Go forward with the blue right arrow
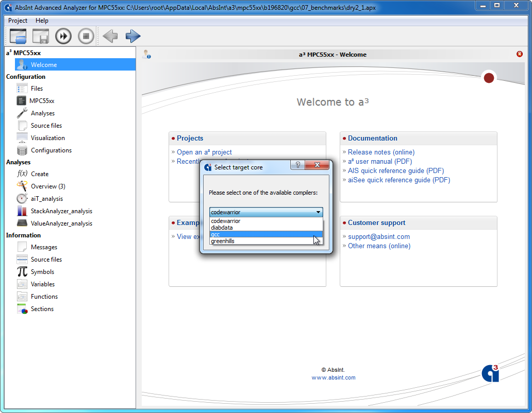532x413 pixels. 133,36
